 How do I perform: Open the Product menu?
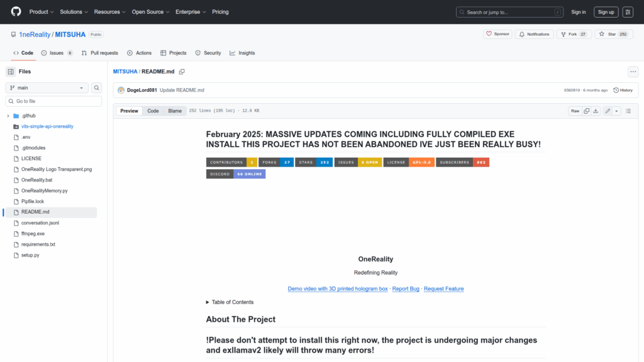pos(42,12)
